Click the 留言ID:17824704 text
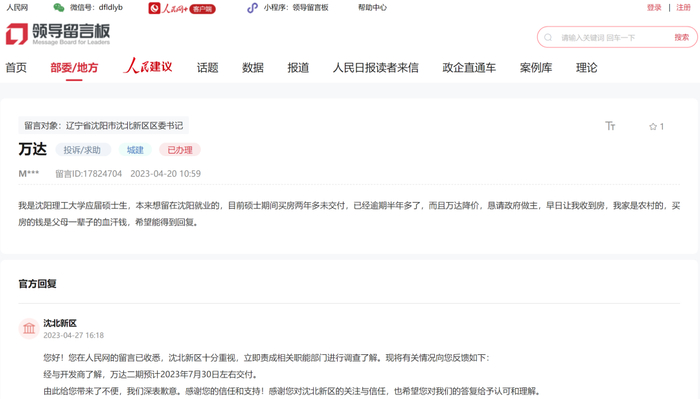 coord(88,174)
